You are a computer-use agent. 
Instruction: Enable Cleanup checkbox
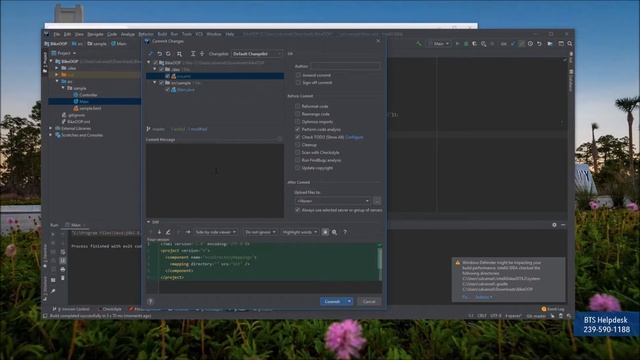pos(298,145)
